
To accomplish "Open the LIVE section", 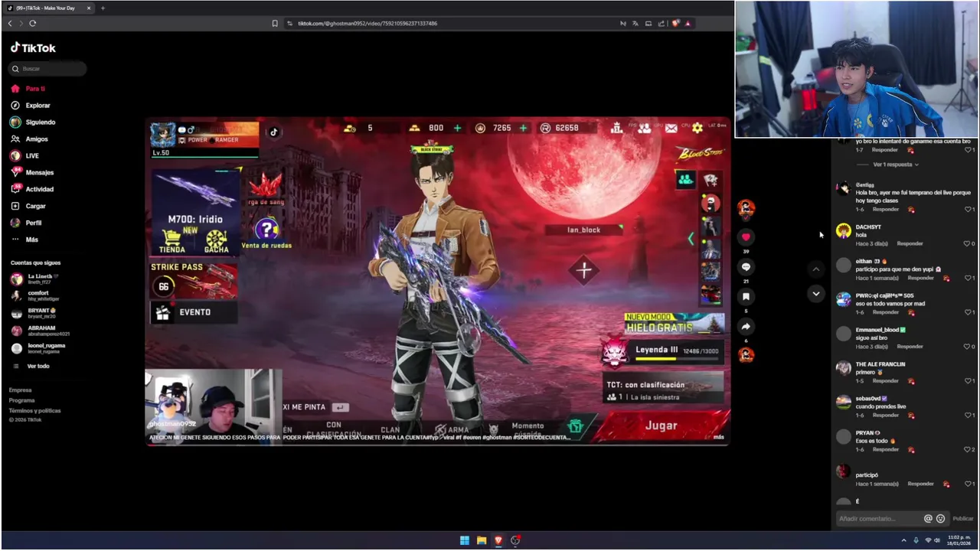I will click(32, 156).
